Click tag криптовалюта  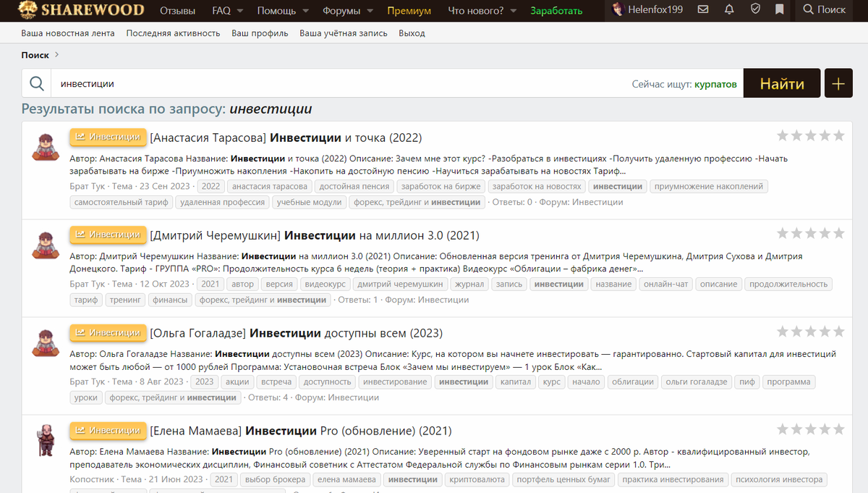(477, 479)
